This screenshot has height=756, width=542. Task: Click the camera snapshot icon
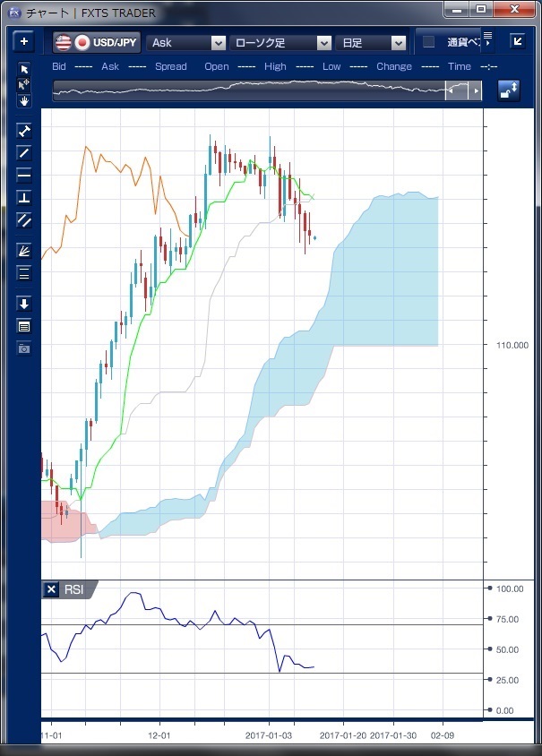pyautogui.click(x=24, y=348)
